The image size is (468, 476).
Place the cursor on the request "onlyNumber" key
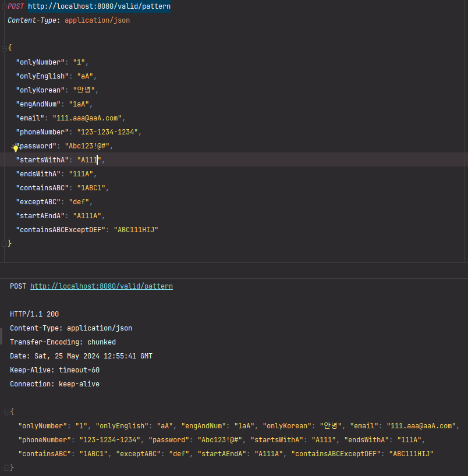click(x=40, y=62)
